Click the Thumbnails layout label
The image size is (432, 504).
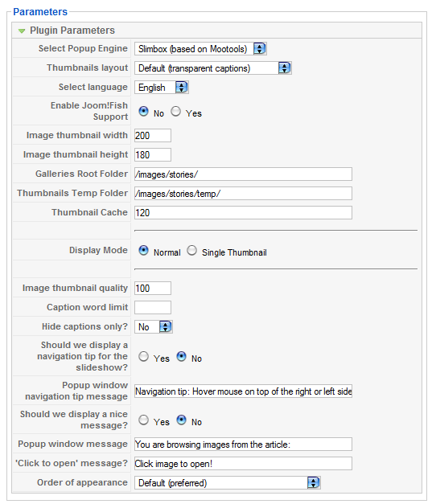tap(87, 68)
